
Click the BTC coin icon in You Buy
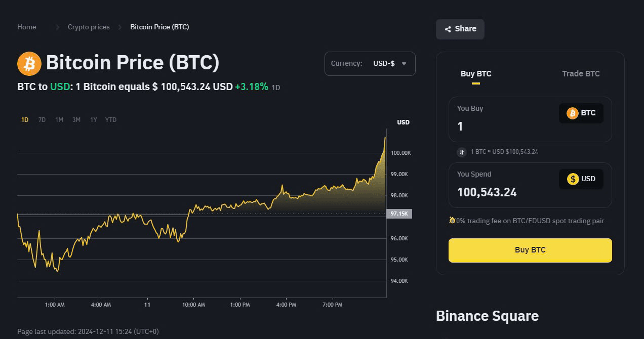[x=573, y=113]
